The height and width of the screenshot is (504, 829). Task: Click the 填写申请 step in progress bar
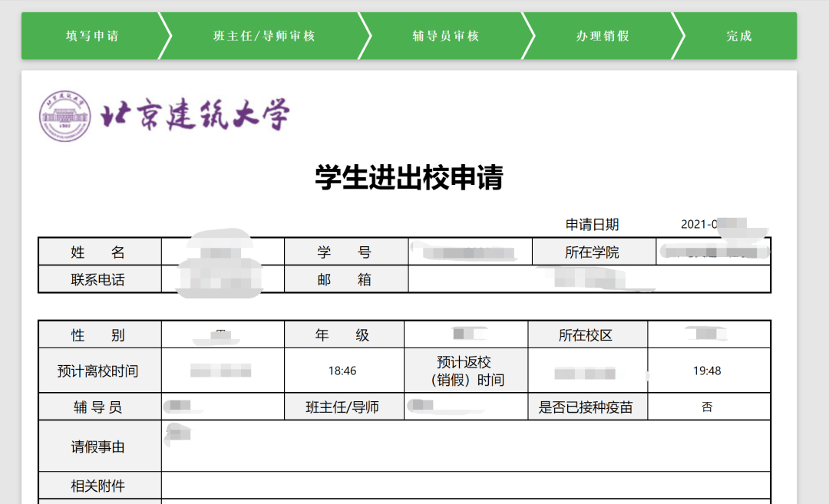point(93,36)
